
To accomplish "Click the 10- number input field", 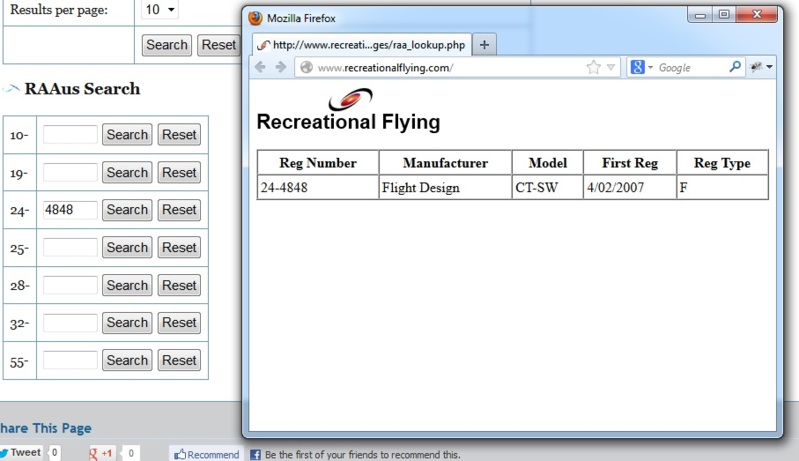I will (x=70, y=134).
